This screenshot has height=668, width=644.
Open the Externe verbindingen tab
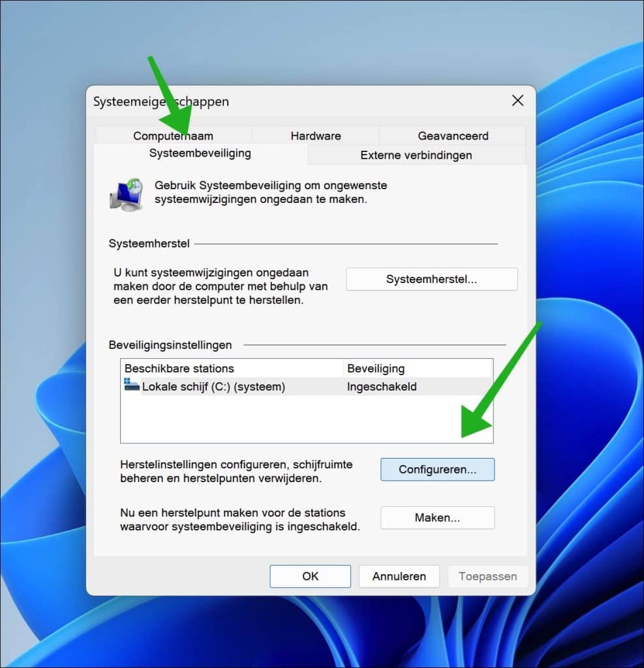coord(416,155)
